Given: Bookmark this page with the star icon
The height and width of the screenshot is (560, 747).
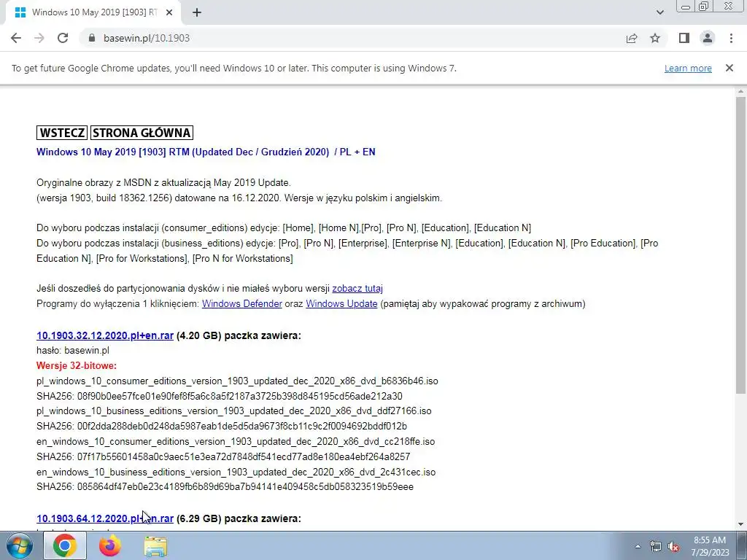Looking at the screenshot, I should coord(655,38).
